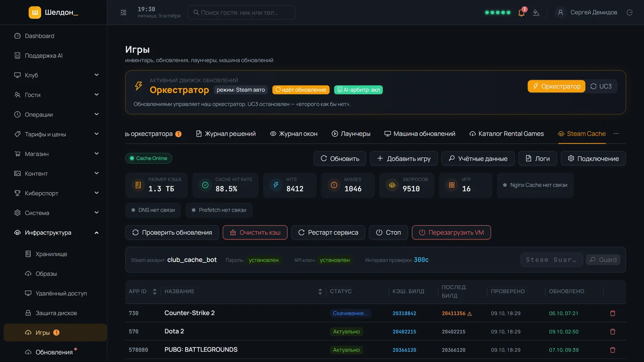Expand the Гости sidebar section

[56, 95]
